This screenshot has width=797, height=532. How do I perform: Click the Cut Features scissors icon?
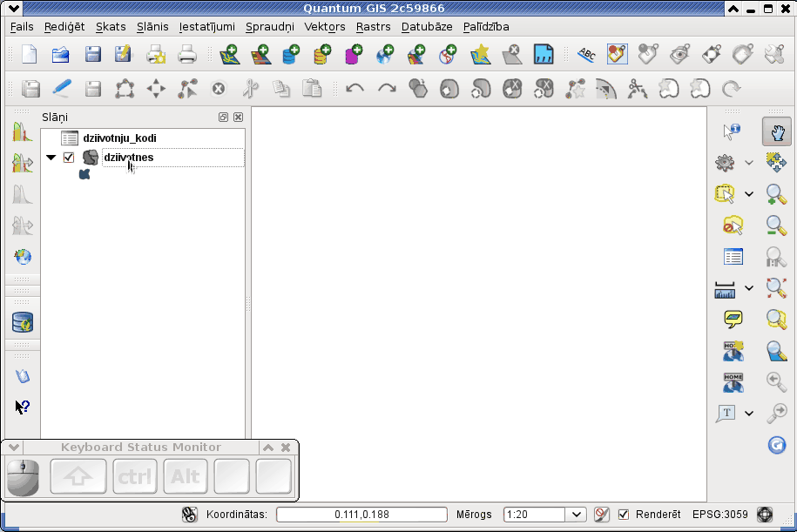(x=251, y=89)
